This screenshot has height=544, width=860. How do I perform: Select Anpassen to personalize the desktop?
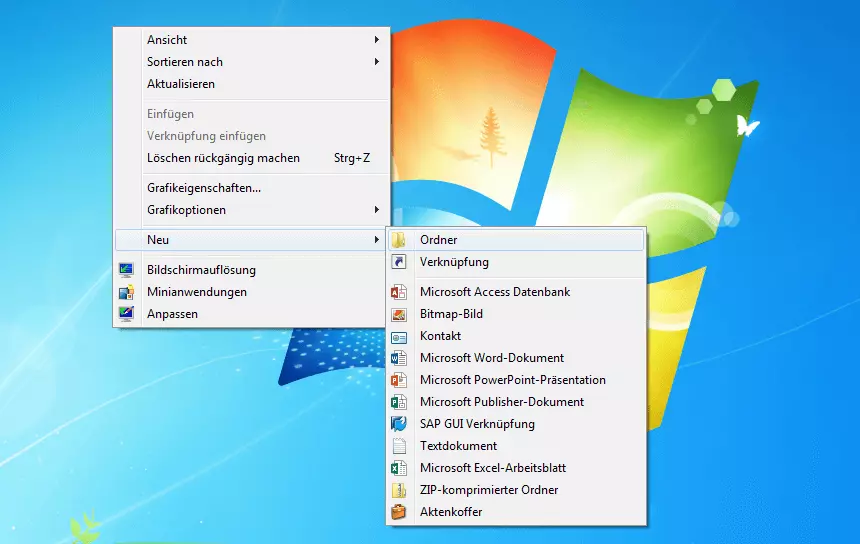point(251,314)
